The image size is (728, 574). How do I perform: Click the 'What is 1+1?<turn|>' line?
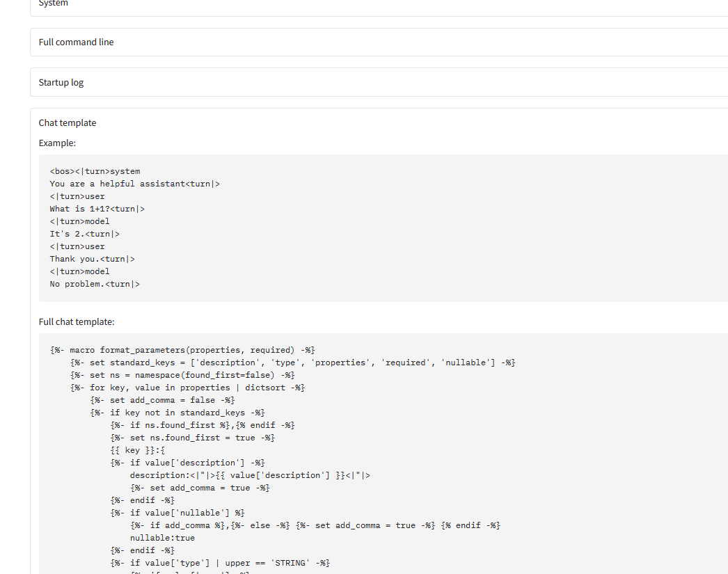point(97,209)
